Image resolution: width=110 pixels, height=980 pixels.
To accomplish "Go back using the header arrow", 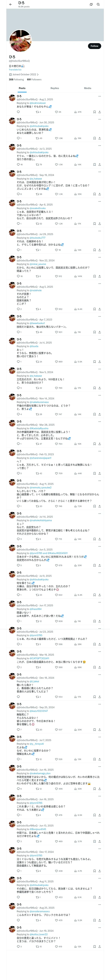I will (x=11, y=5).
